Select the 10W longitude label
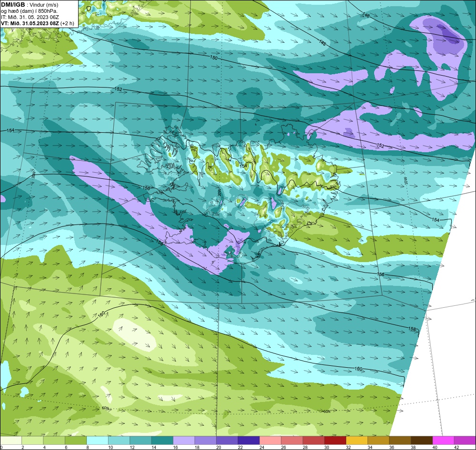 [x=406, y=181]
